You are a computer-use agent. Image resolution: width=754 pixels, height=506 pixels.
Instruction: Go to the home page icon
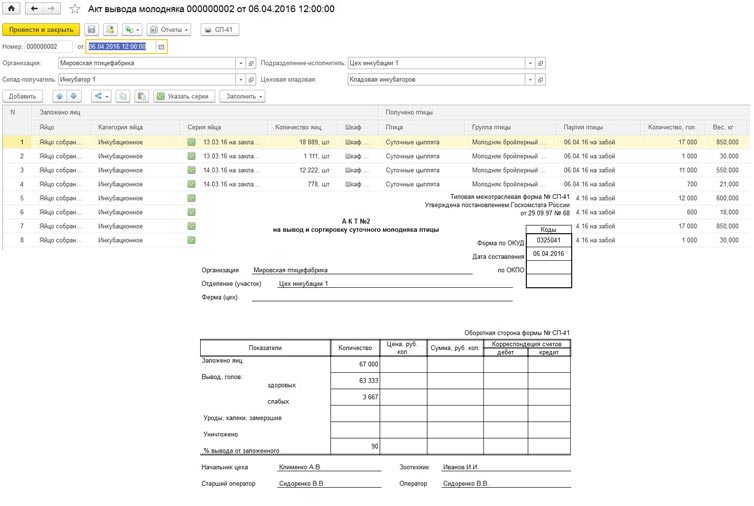[11, 9]
